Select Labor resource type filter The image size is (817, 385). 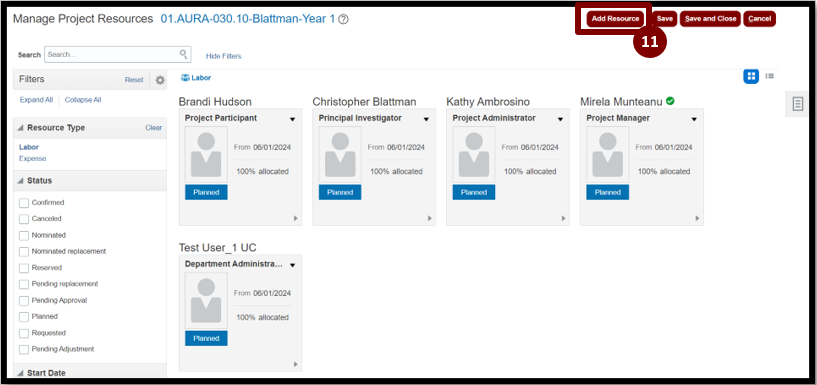[29, 147]
